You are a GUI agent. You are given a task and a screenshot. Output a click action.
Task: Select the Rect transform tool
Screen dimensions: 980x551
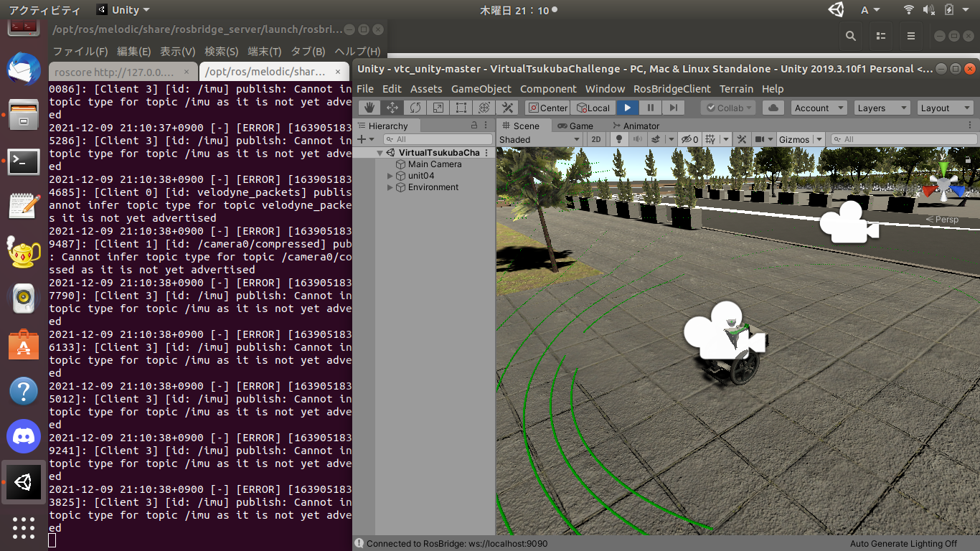click(461, 108)
